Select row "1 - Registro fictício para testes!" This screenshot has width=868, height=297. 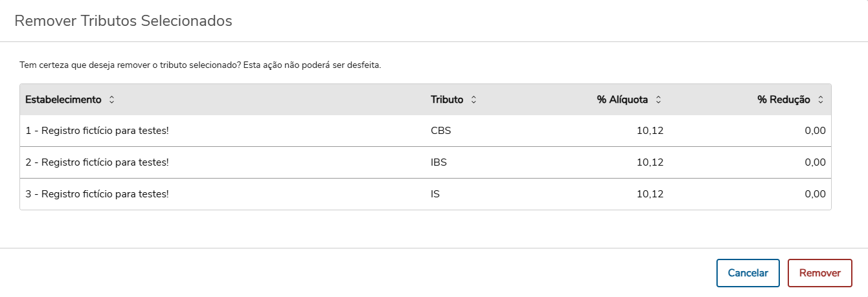tap(97, 131)
